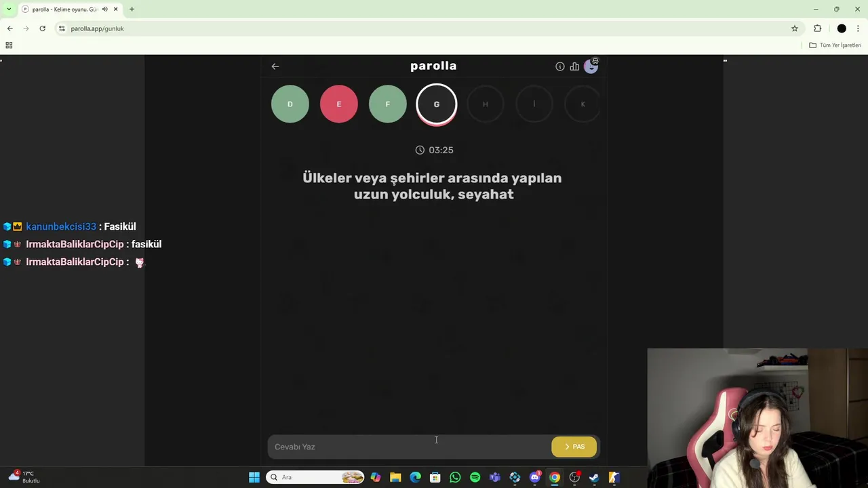Open Copilot from the taskbar
Screen dimensions: 868x488
[376, 477]
